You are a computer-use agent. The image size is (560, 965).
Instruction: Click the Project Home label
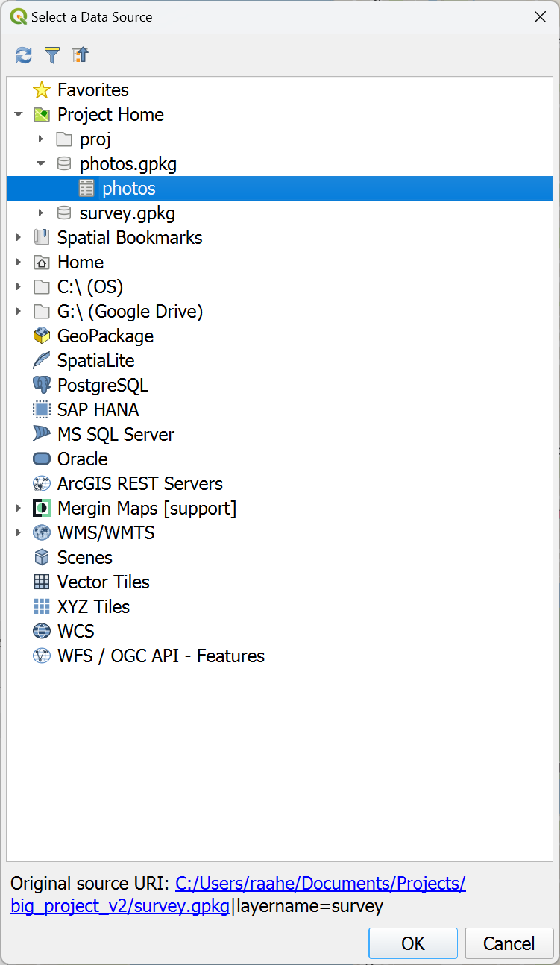110,115
